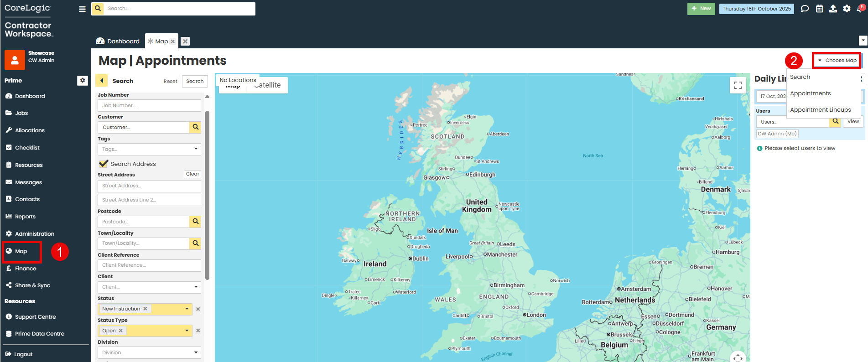868x362 pixels.
Task: Close all tabs with the grey x button
Action: click(x=185, y=41)
